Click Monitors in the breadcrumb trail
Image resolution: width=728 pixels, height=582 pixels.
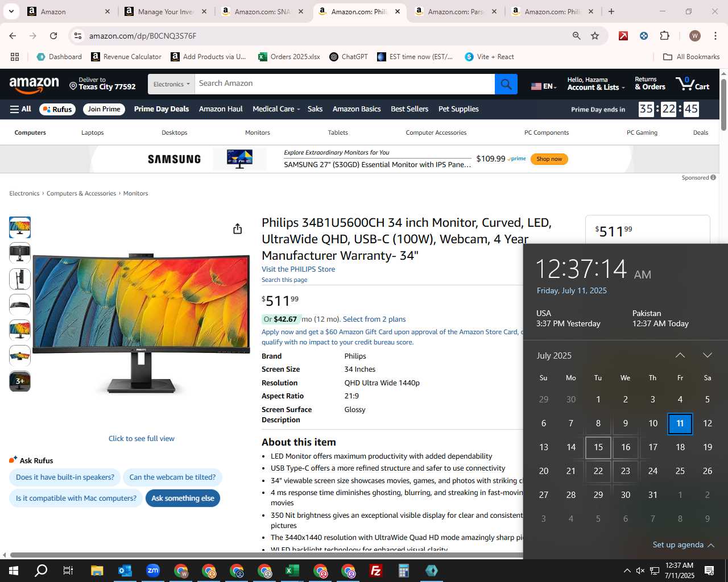(x=135, y=193)
